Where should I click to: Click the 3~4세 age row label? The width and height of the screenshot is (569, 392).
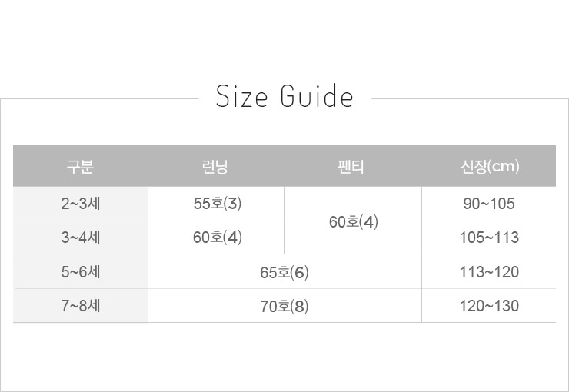pos(80,238)
